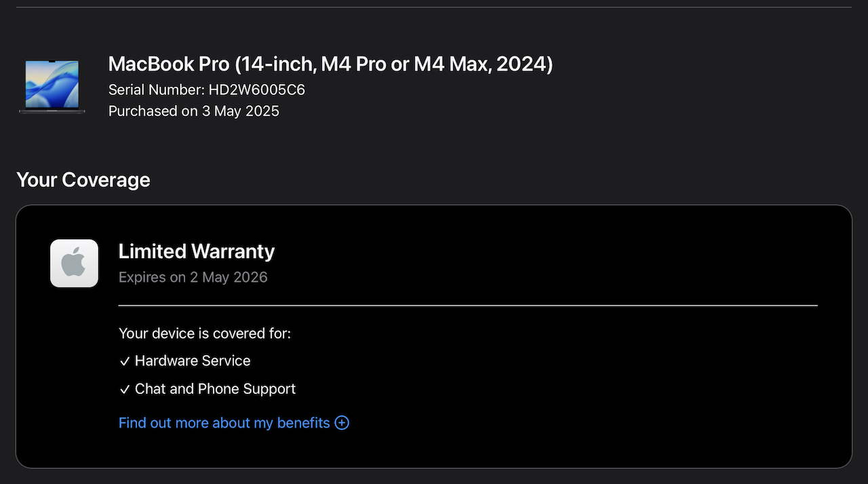Click the Serial Number HD2W6005C6 text
Screen dimensions: 868x484
coord(207,89)
